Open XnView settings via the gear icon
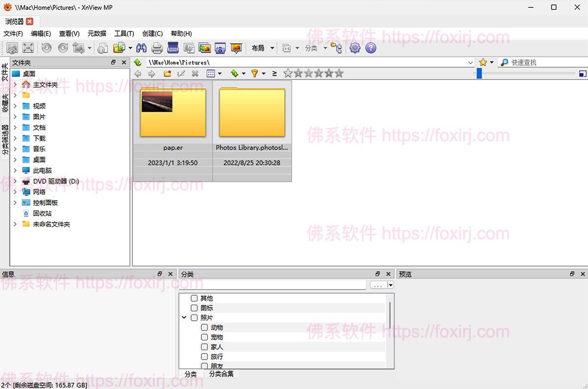Image resolution: width=588 pixels, height=389 pixels. click(x=354, y=48)
